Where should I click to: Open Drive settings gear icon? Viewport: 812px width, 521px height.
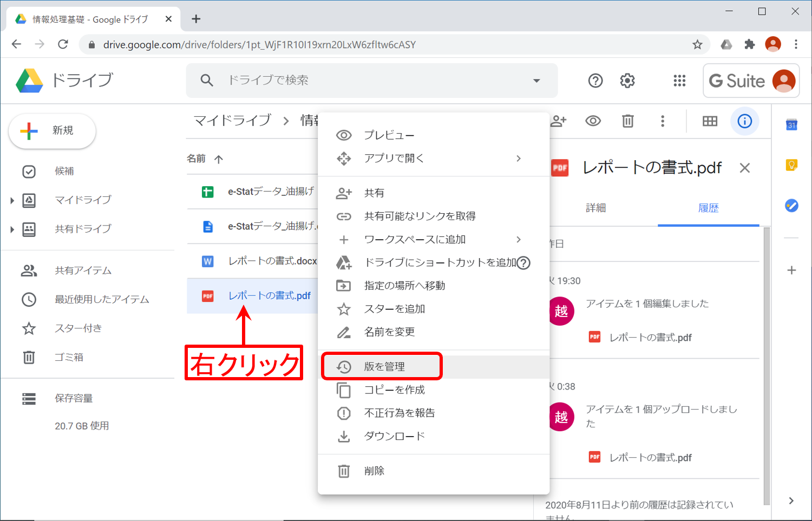click(627, 81)
